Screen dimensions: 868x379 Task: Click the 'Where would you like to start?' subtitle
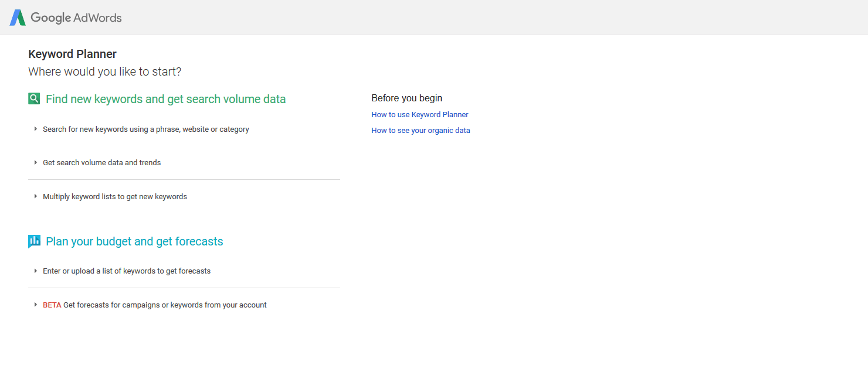pos(104,71)
